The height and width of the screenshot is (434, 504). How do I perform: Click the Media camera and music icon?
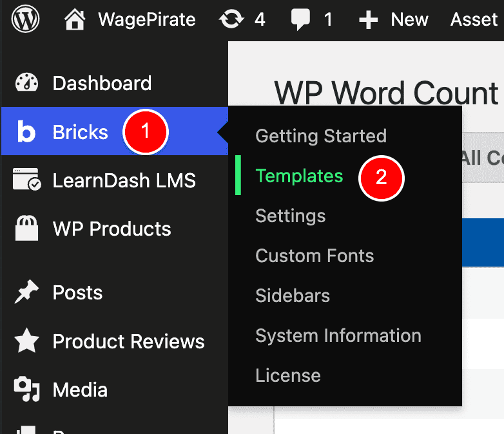click(x=26, y=389)
